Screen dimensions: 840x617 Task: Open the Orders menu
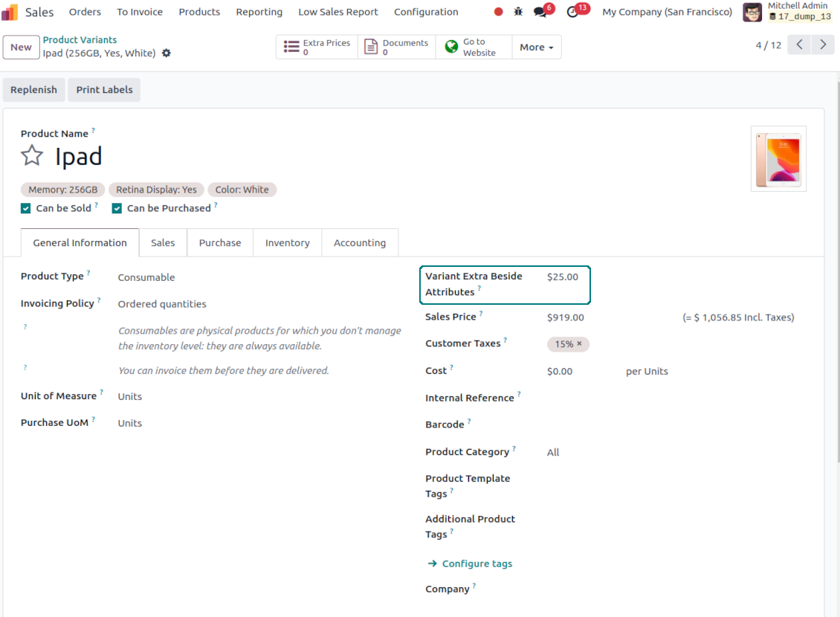85,12
